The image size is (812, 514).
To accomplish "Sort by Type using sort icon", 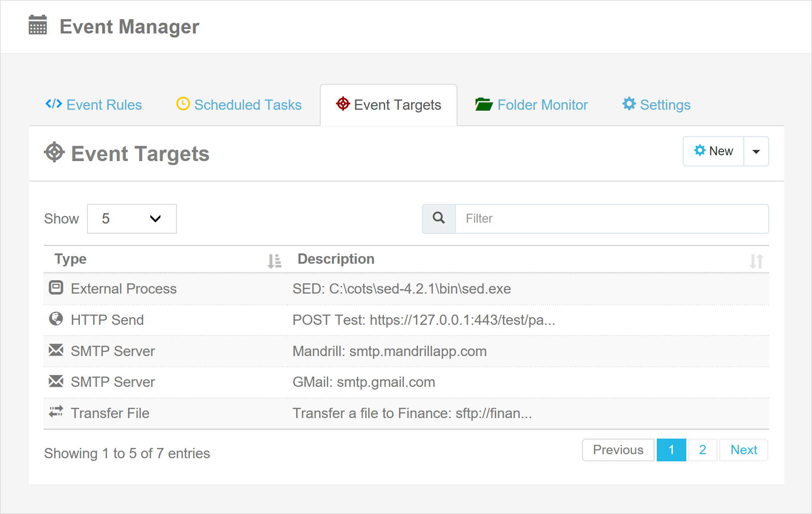I will (274, 261).
